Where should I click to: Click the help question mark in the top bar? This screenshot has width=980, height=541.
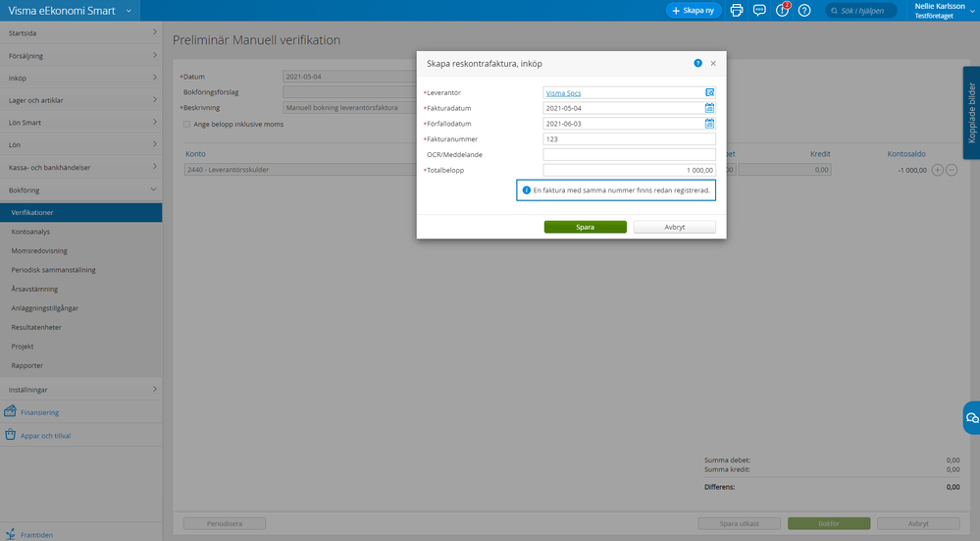[x=804, y=10]
